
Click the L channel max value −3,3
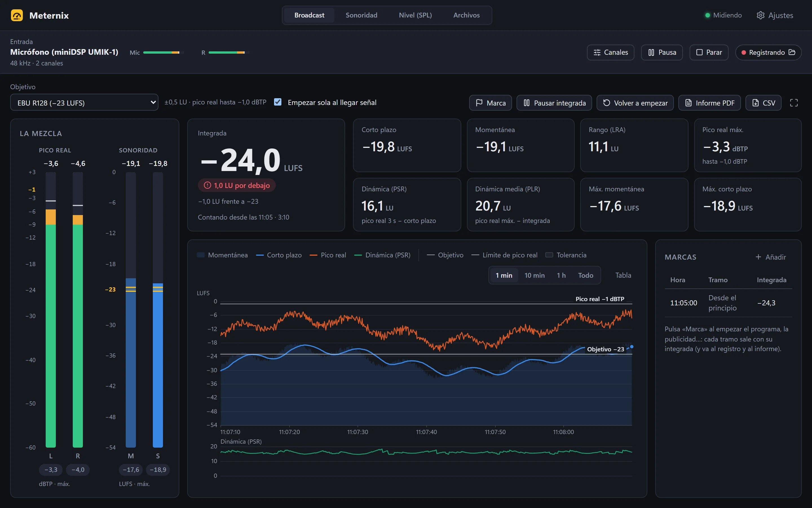coord(51,469)
